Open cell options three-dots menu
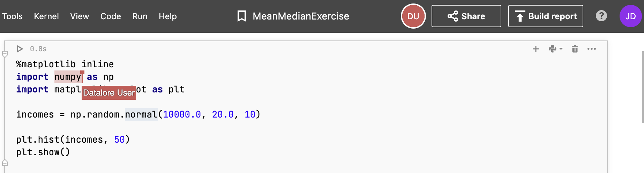The height and width of the screenshot is (173, 644). [x=592, y=49]
